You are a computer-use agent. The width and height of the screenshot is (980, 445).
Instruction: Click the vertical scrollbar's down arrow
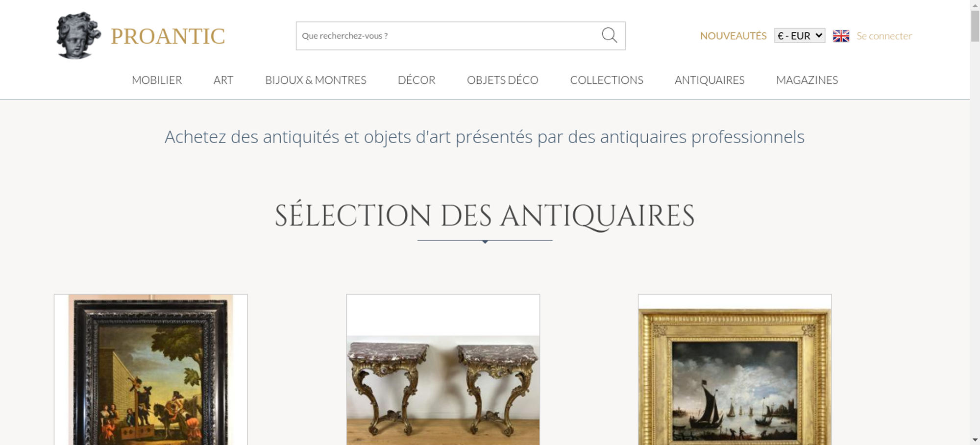(975, 440)
